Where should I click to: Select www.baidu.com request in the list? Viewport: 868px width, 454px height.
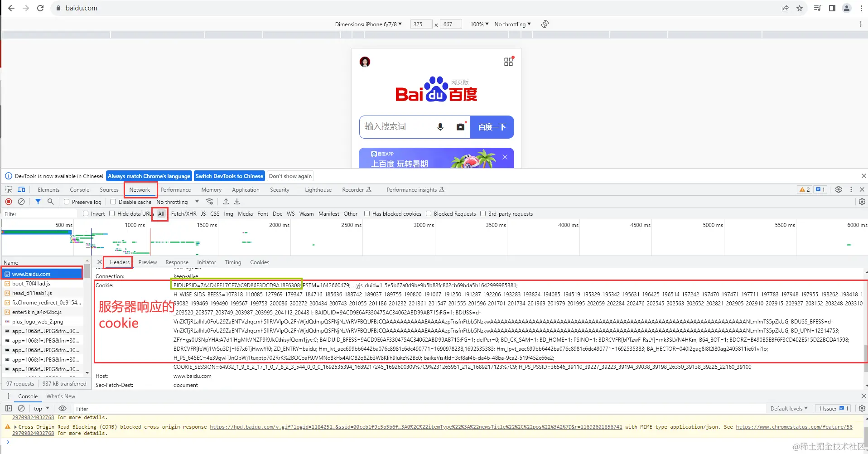click(x=43, y=274)
